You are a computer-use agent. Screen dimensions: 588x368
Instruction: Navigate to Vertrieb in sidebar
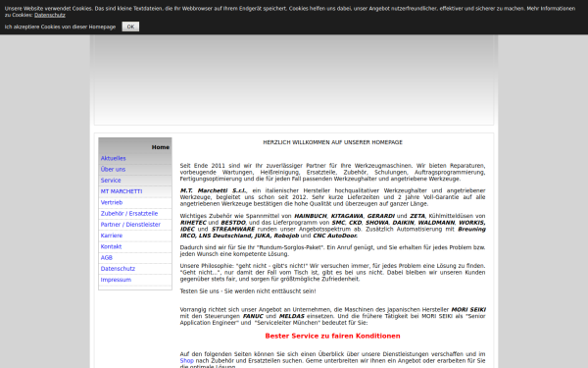tap(112, 202)
